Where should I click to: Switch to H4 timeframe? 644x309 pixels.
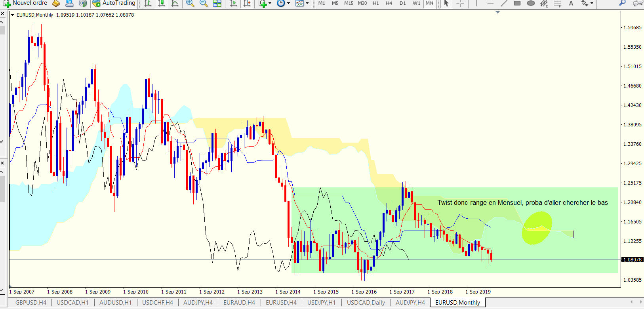coord(389,3)
